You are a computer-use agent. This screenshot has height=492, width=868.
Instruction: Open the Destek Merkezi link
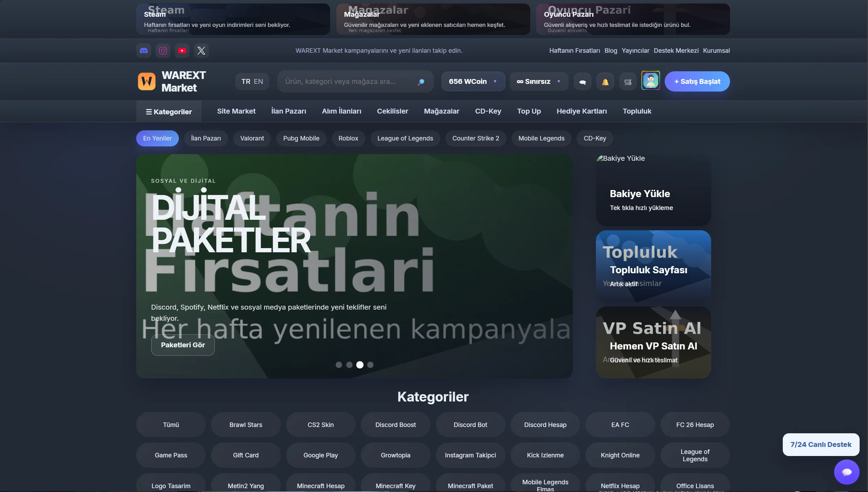pyautogui.click(x=676, y=51)
